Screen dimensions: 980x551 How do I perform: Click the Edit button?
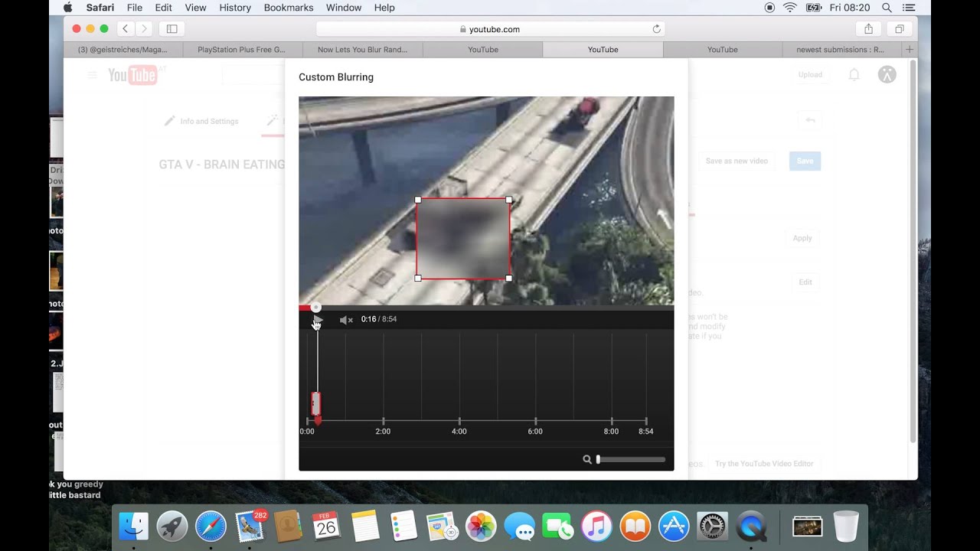pyautogui.click(x=805, y=282)
